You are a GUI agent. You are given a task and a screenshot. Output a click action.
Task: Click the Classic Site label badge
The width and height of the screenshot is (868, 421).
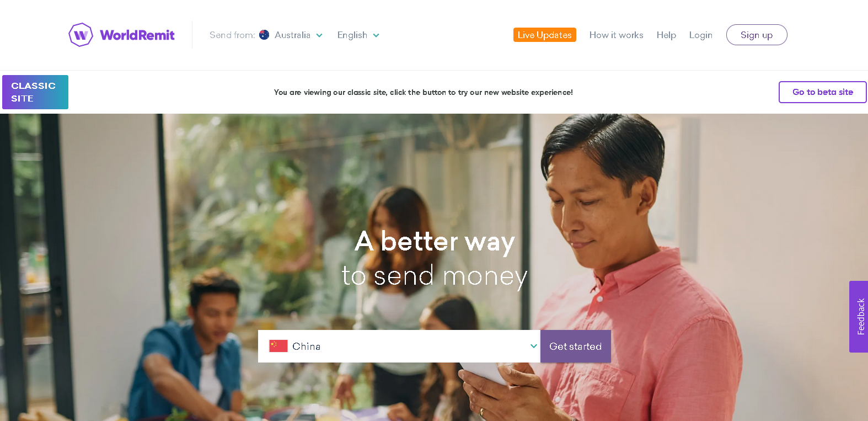click(x=35, y=92)
